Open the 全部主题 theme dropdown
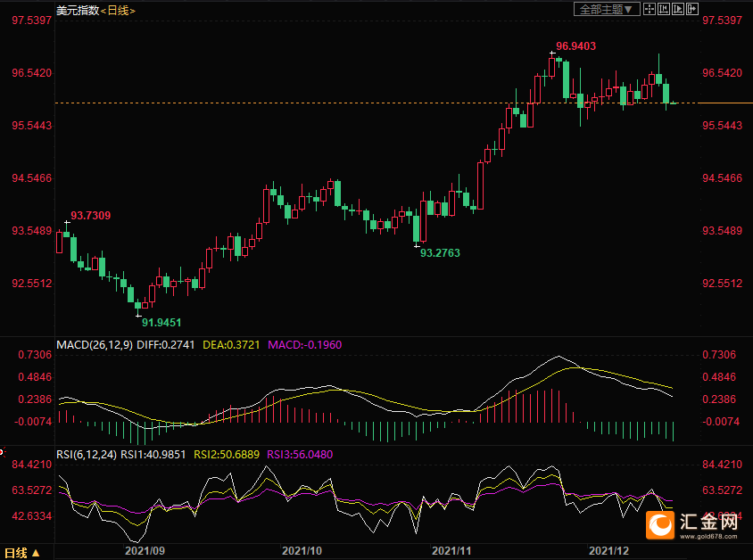The image size is (753, 560). click(607, 9)
